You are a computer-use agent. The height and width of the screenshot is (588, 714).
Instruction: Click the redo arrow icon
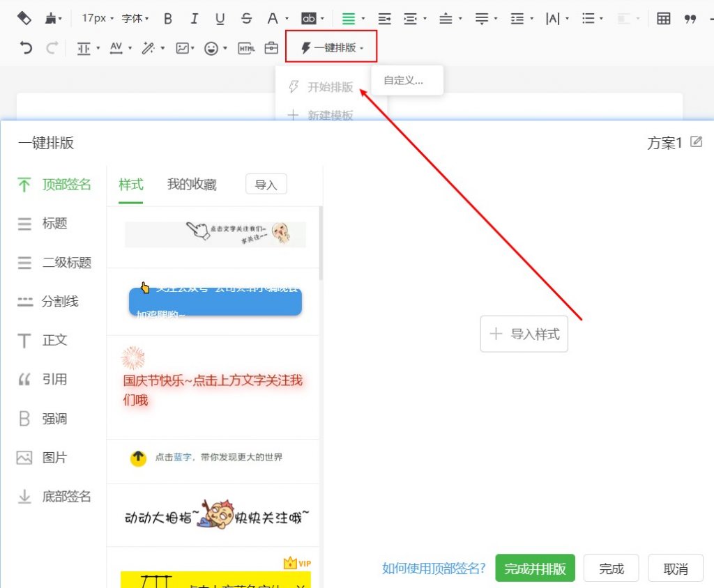[52, 48]
